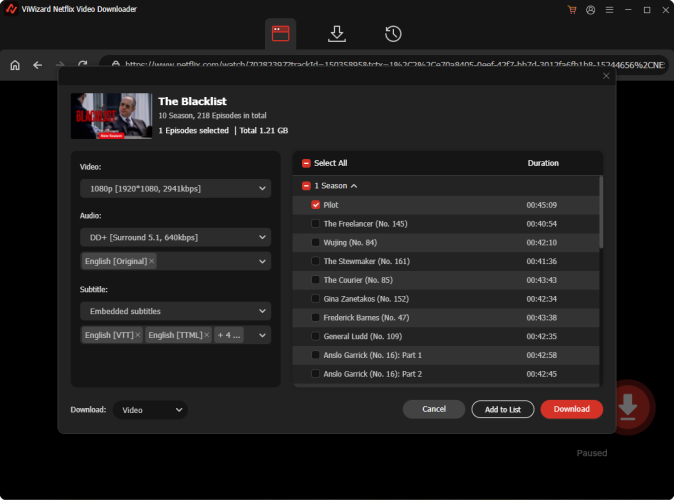This screenshot has width=674, height=500.
Task: Open the Embedded subtitles dropdown
Action: pos(175,311)
